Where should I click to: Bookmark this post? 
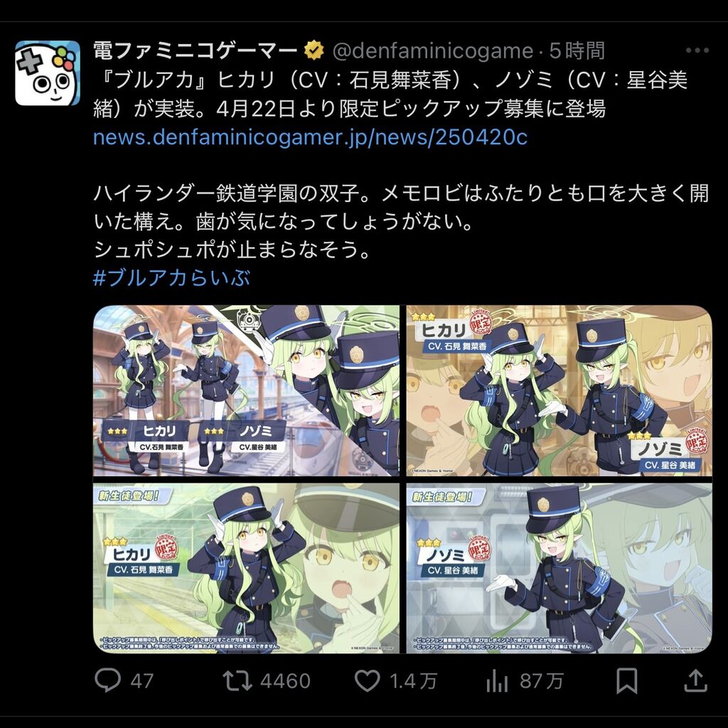[626, 681]
